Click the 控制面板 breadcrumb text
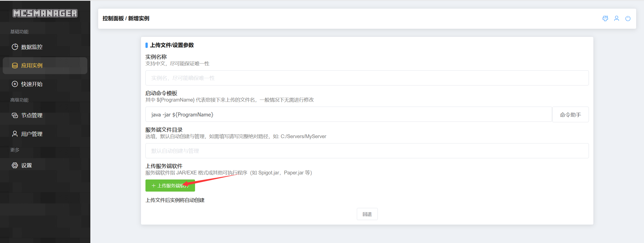The height and width of the screenshot is (243, 644). point(113,18)
